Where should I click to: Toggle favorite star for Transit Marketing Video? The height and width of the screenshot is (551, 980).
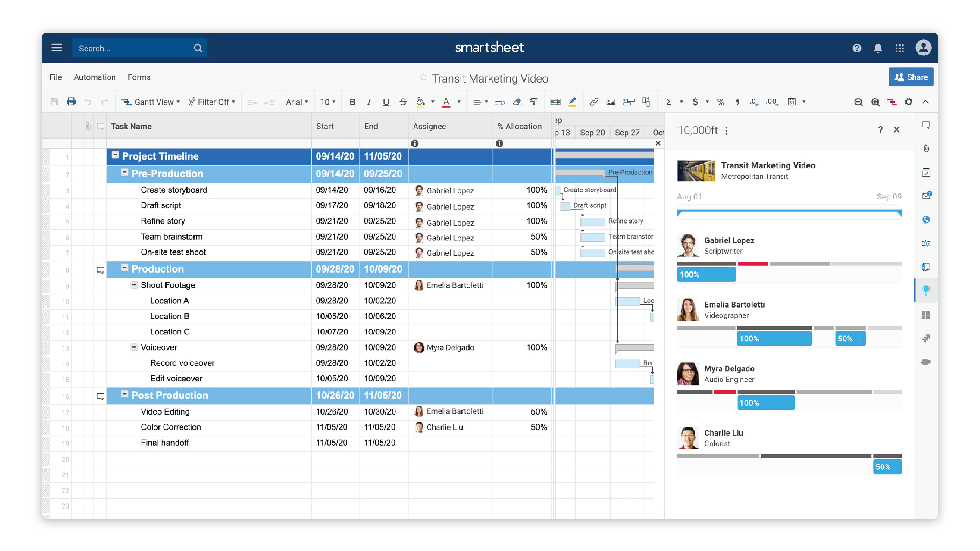(423, 78)
